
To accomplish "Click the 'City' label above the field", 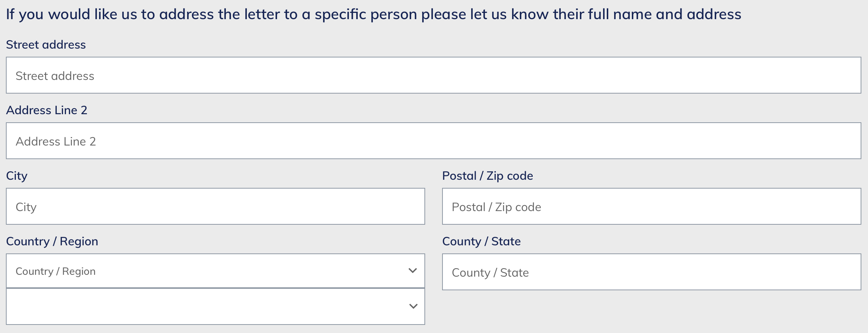I will click(17, 176).
